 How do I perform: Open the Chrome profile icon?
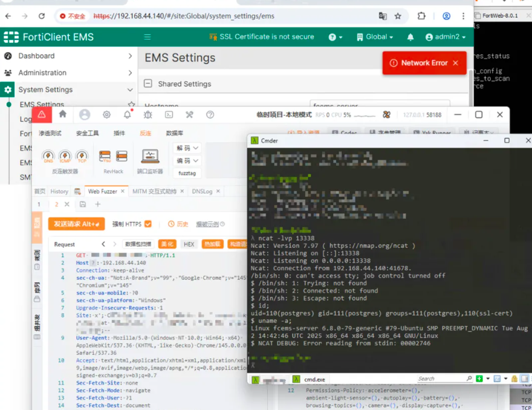(x=447, y=16)
